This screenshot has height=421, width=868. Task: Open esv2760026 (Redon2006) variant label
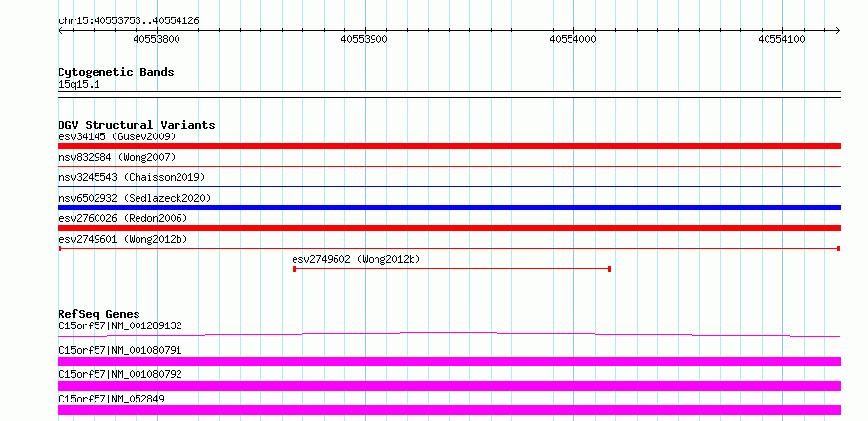click(x=123, y=218)
